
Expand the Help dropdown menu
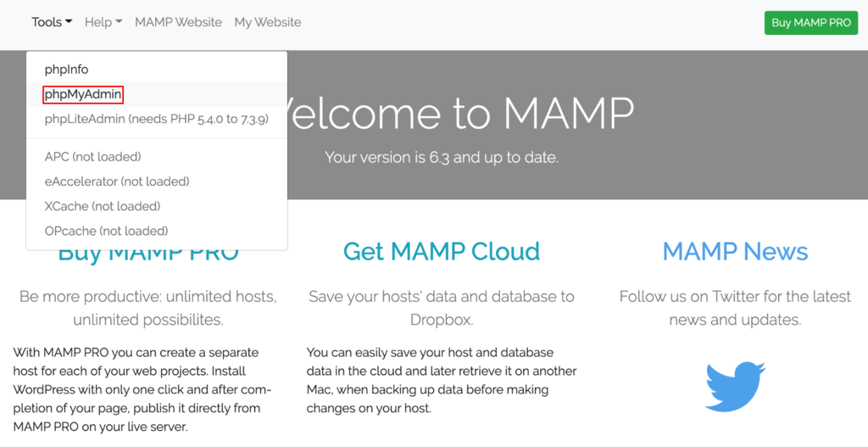pyautogui.click(x=103, y=22)
